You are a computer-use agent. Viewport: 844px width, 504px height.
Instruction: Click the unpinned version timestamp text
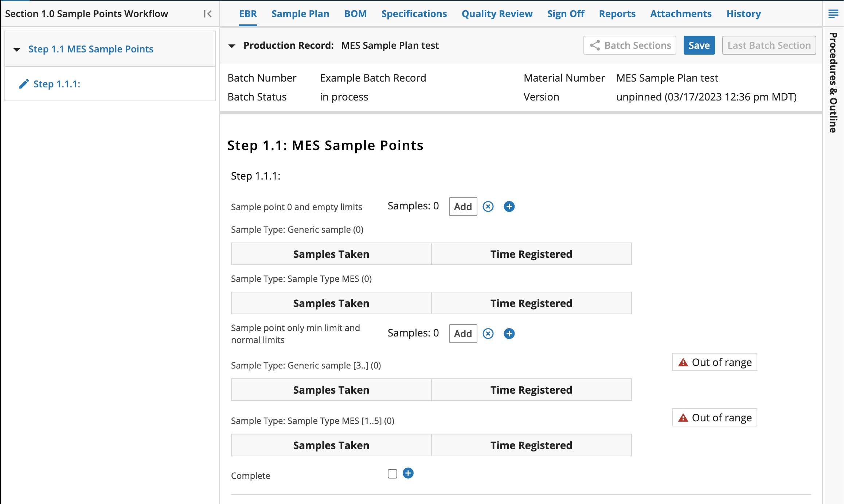(706, 97)
